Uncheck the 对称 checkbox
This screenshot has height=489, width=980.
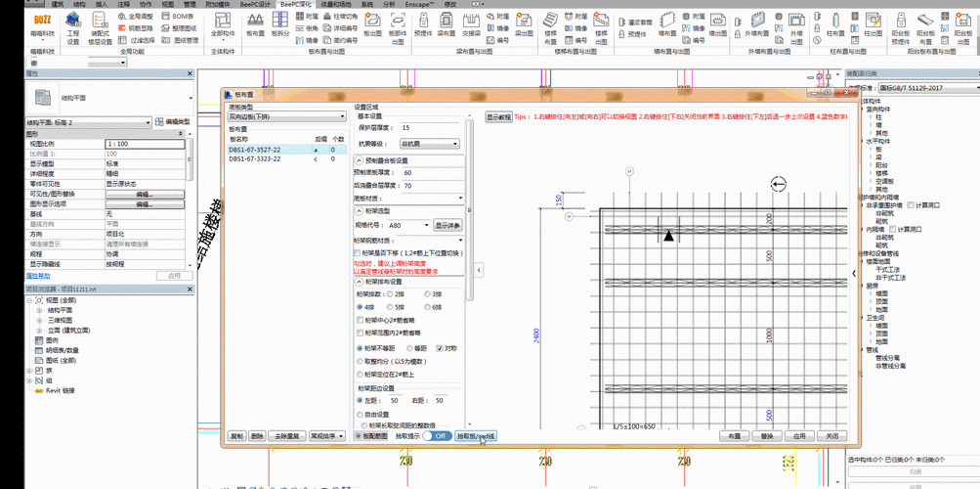point(441,347)
